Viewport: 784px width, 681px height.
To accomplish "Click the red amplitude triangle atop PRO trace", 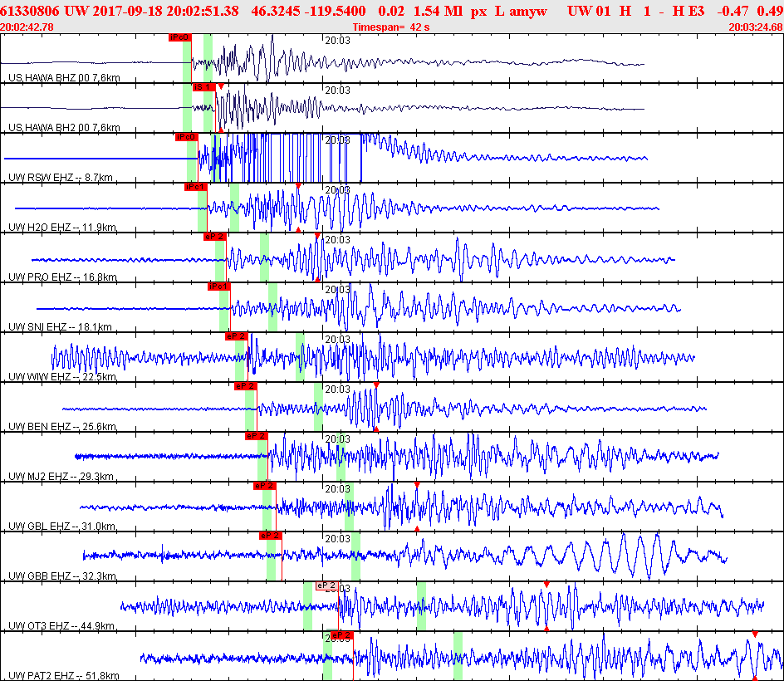I will point(317,236).
